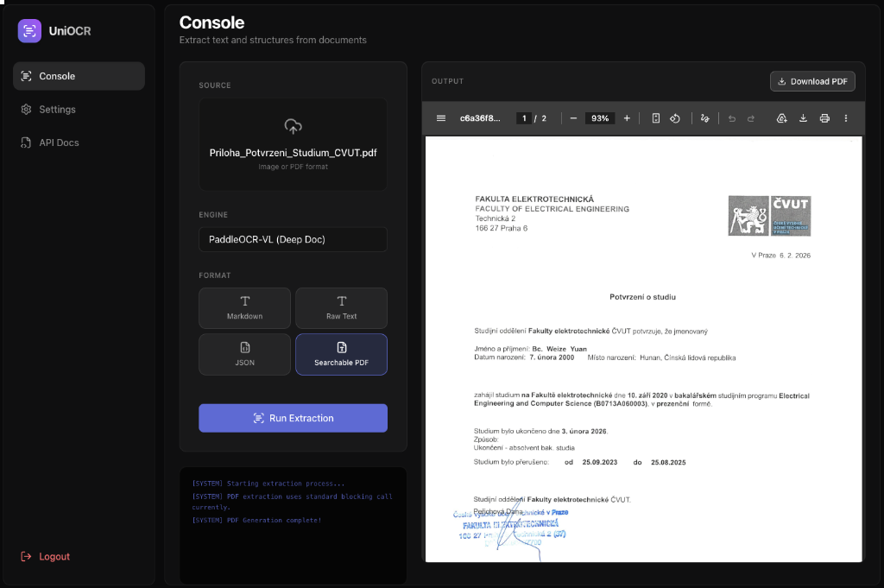
Task: Click the redo icon in PDF toolbar
Action: tap(751, 118)
